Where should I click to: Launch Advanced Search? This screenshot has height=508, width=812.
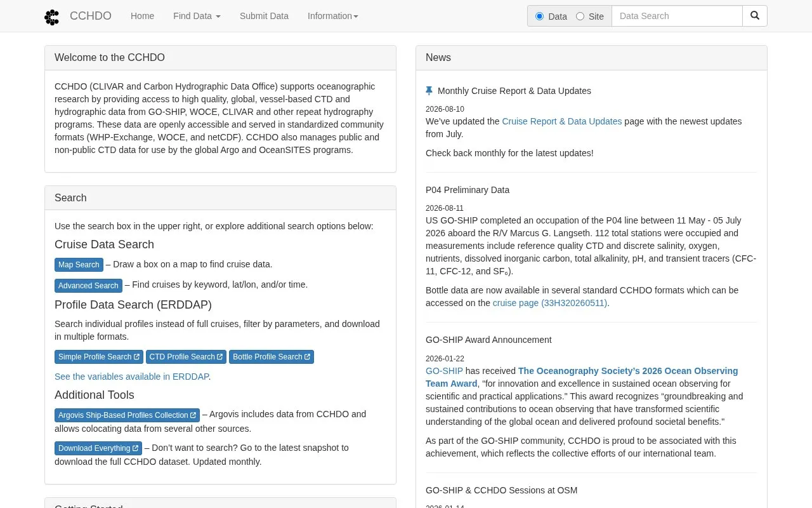88,286
